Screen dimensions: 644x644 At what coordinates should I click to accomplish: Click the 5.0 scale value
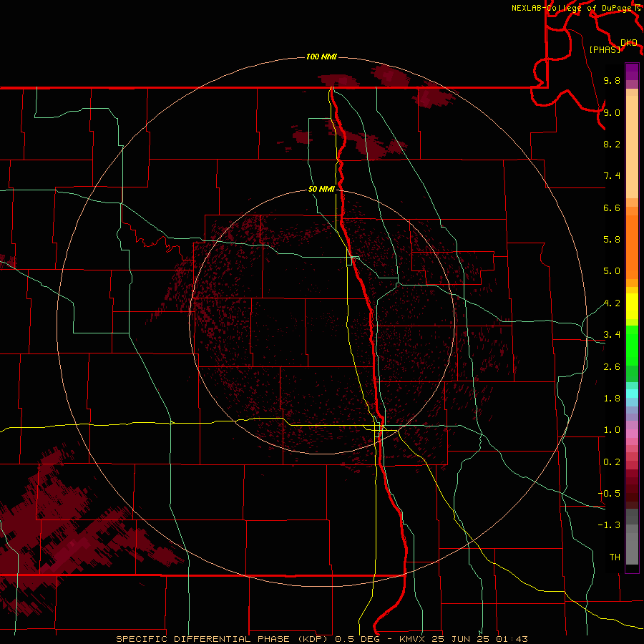612,271
